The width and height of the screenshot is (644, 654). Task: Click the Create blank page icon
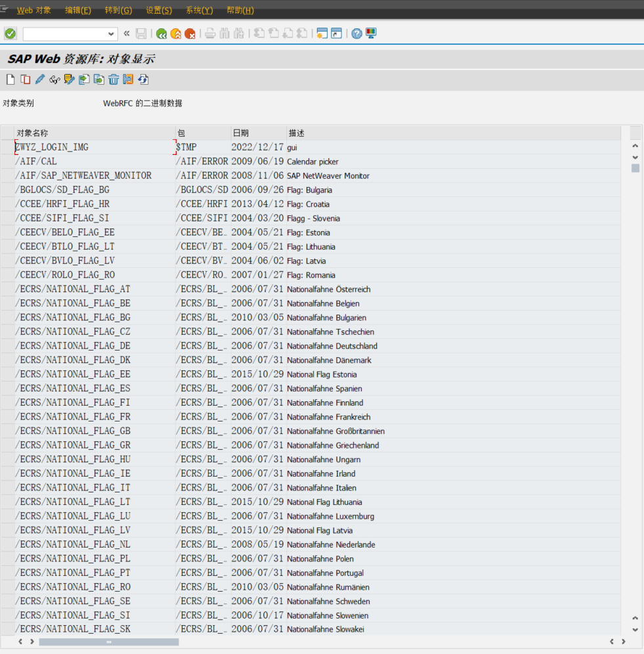[x=11, y=79]
